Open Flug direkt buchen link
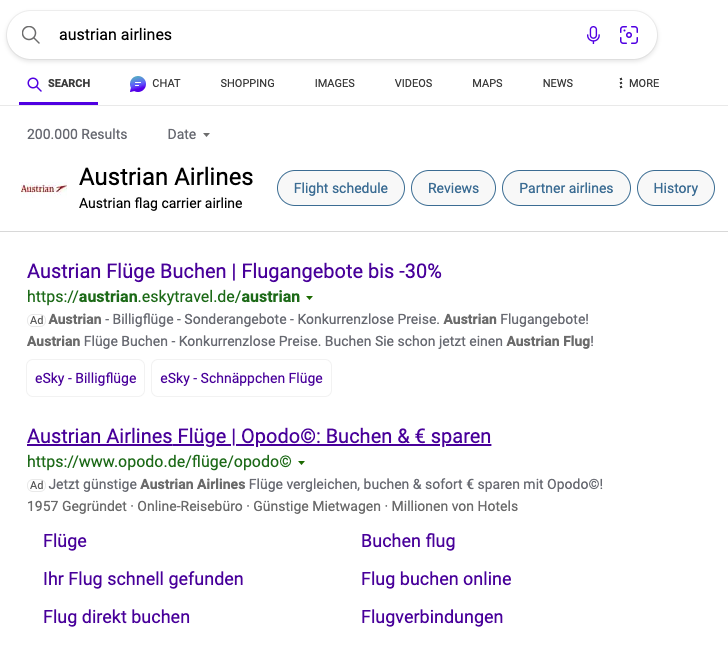 (117, 617)
